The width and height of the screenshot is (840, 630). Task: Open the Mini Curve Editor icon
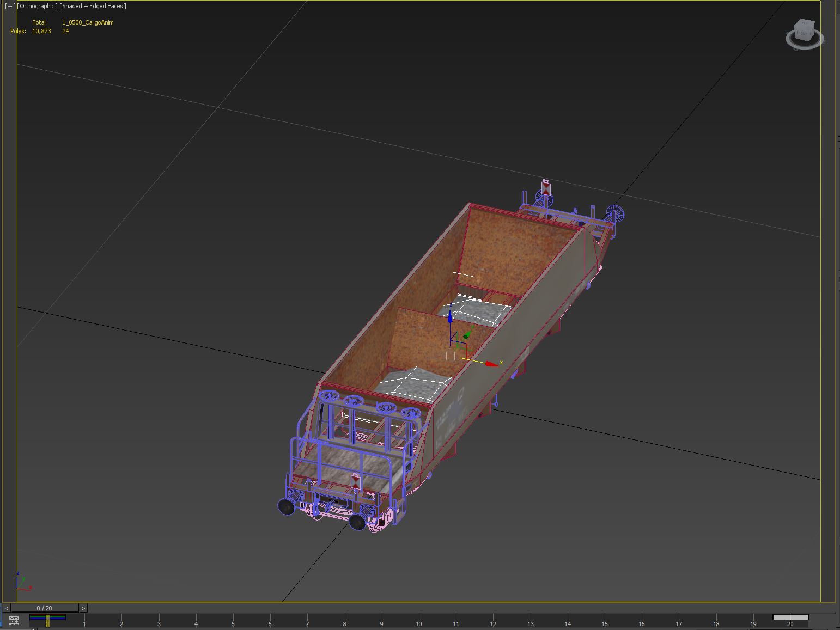click(14, 621)
